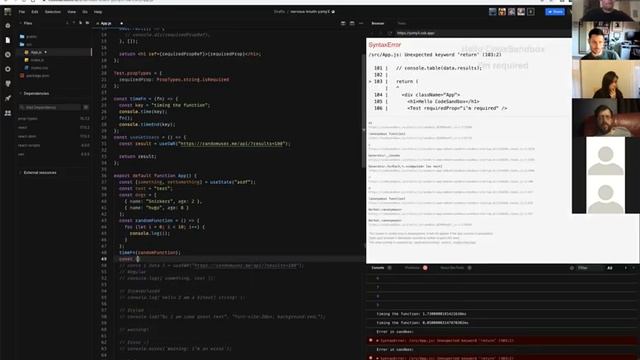Click the preview refresh icon
This screenshot has height=360, width=640.
(x=390, y=33)
